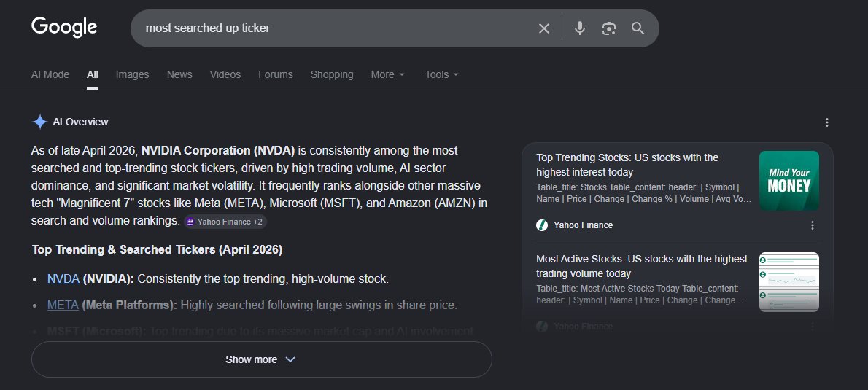Click the Mind Your Money thumbnail
The image size is (868, 390).
pyautogui.click(x=788, y=181)
